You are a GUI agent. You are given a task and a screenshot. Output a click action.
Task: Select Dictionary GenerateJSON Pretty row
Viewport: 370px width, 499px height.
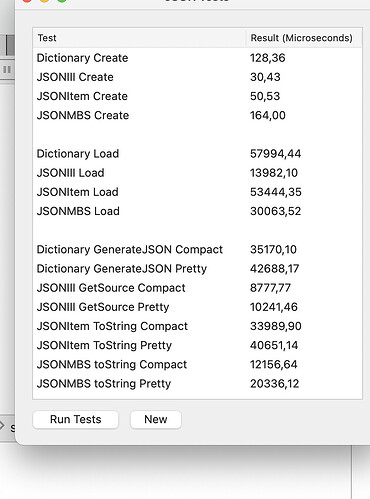click(197, 269)
